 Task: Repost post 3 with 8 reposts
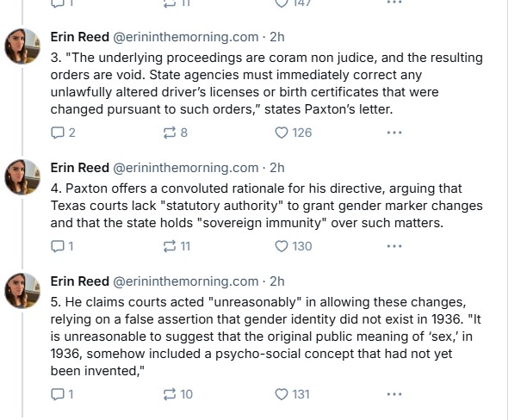[x=170, y=133]
